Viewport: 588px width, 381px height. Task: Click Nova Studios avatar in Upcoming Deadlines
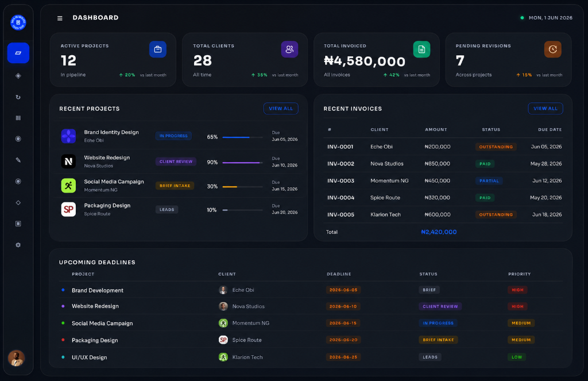[x=223, y=306]
